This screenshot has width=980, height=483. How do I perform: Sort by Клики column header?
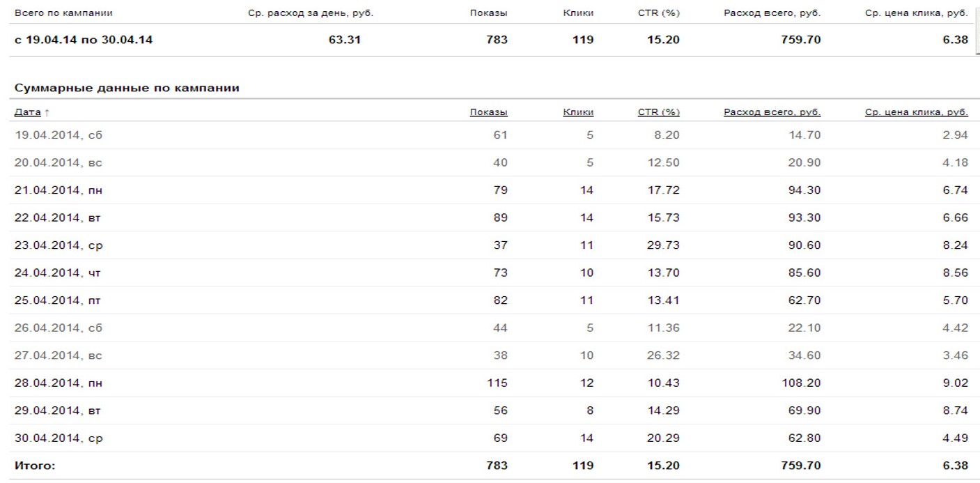pyautogui.click(x=577, y=112)
